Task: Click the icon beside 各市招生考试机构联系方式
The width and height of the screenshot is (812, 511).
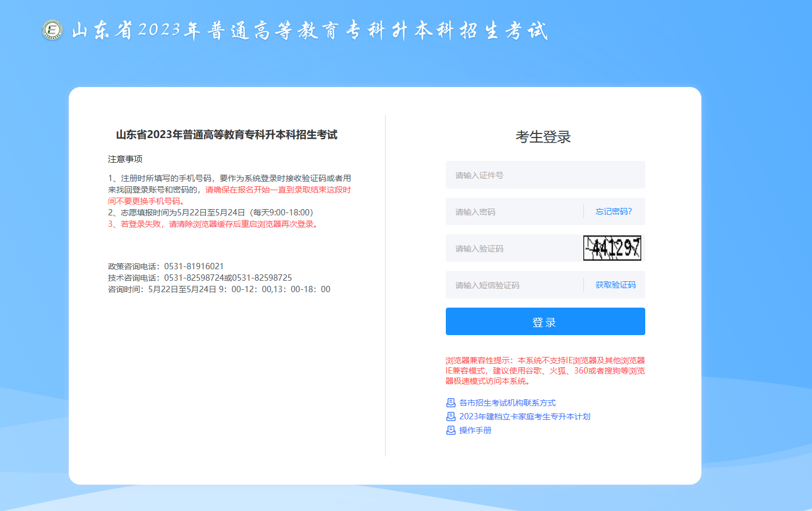Action: [x=451, y=403]
